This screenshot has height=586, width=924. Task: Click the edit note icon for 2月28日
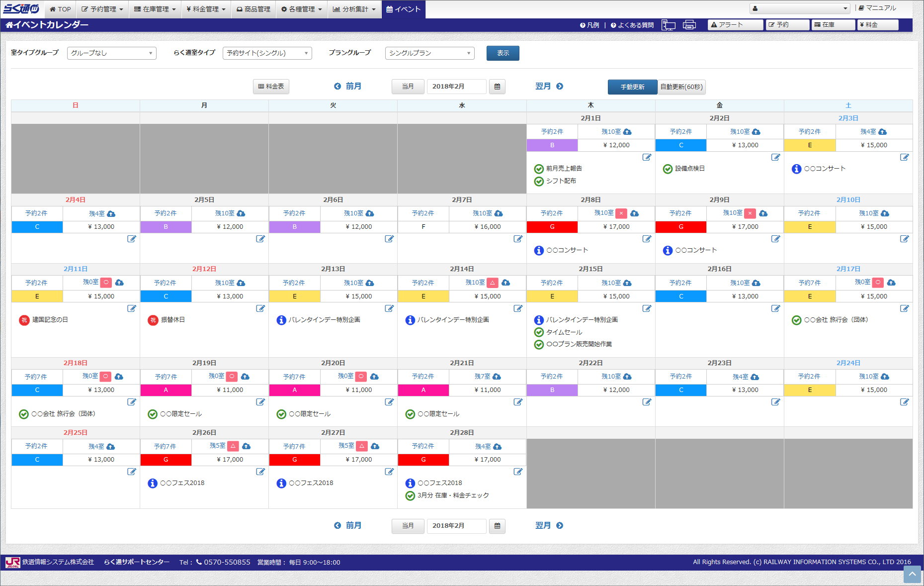pyautogui.click(x=518, y=472)
